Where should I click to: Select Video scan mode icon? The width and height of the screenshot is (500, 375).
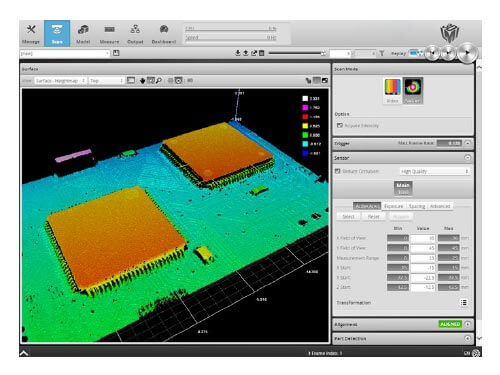pos(392,87)
